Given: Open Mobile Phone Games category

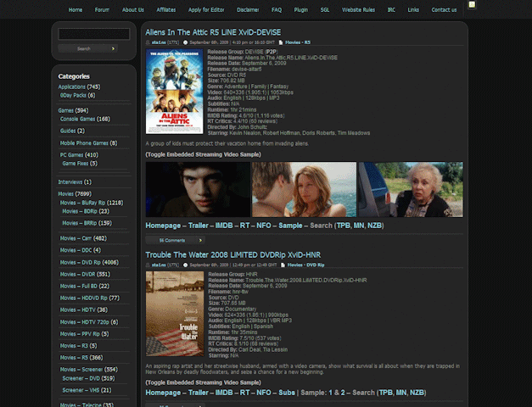Looking at the screenshot, I should 84,143.
